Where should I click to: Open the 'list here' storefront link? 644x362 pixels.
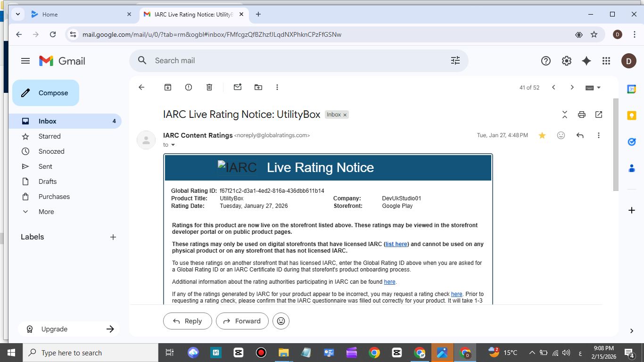pos(396,244)
